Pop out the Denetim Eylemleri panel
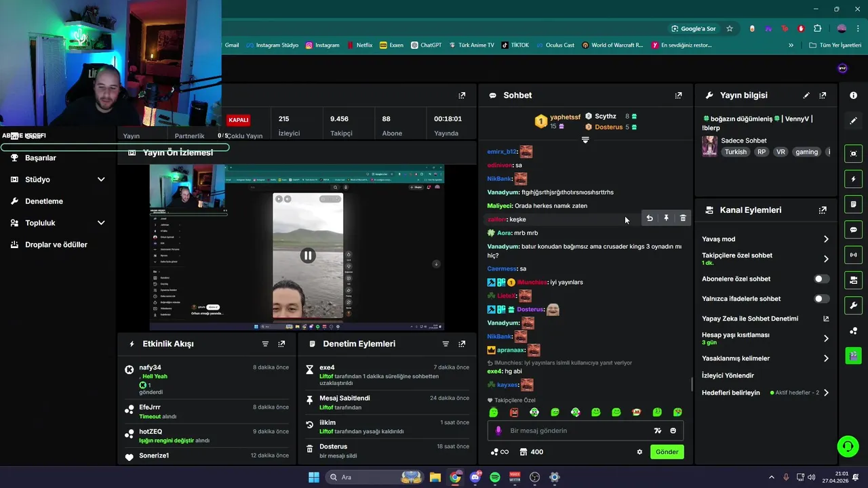The height and width of the screenshot is (488, 868). click(x=462, y=344)
